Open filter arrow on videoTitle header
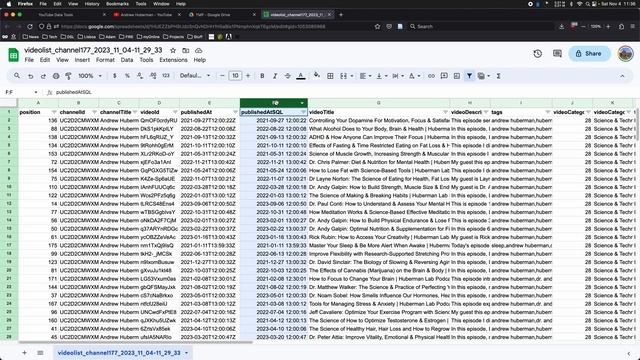This screenshot has width=640, height=360. (445, 112)
